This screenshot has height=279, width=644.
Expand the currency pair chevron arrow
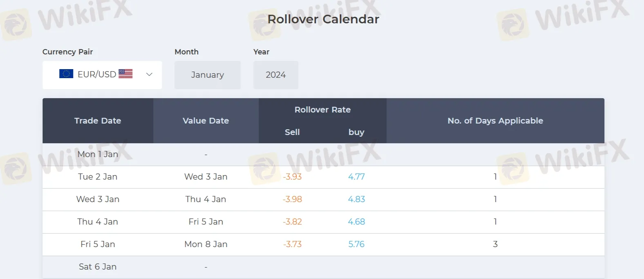[x=149, y=74]
